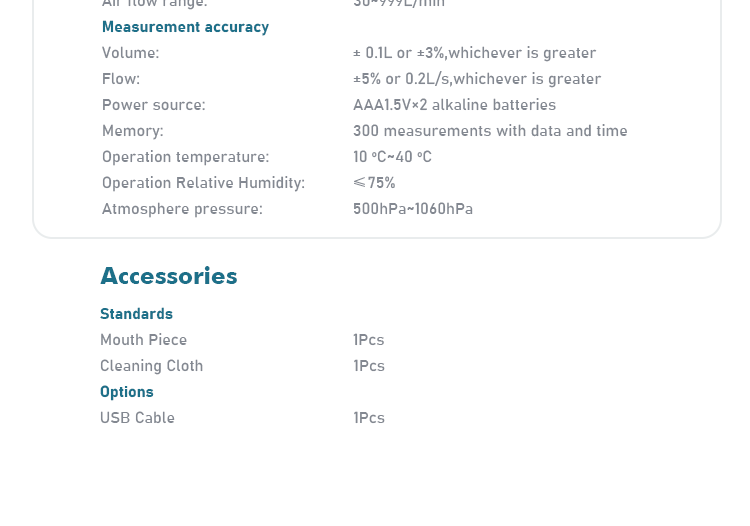Select the Operation temperature label
Screen dimensions: 750x526
(186, 157)
